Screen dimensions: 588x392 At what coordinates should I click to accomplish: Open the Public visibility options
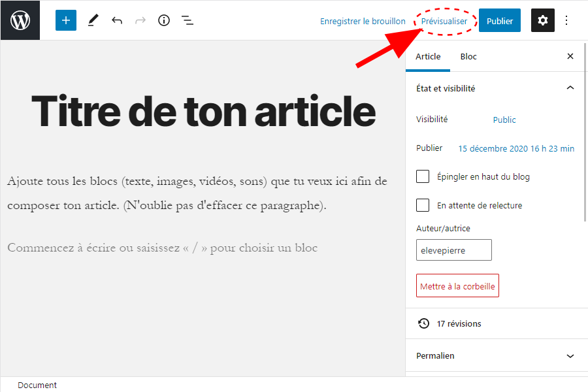[504, 120]
